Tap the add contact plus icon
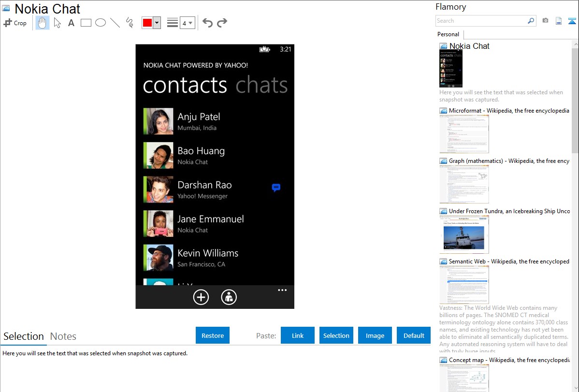The width and height of the screenshot is (579, 392). [201, 297]
